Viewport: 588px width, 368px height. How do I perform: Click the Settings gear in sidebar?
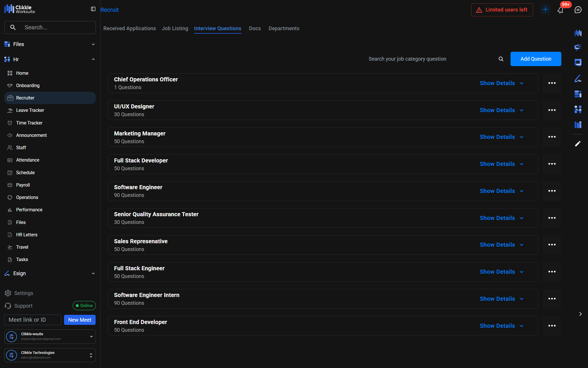pyautogui.click(x=8, y=293)
